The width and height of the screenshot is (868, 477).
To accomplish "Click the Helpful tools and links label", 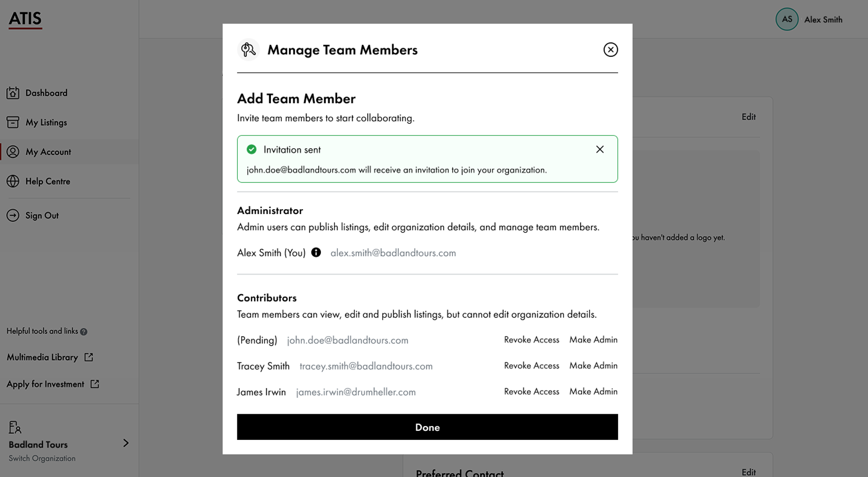I will (42, 331).
